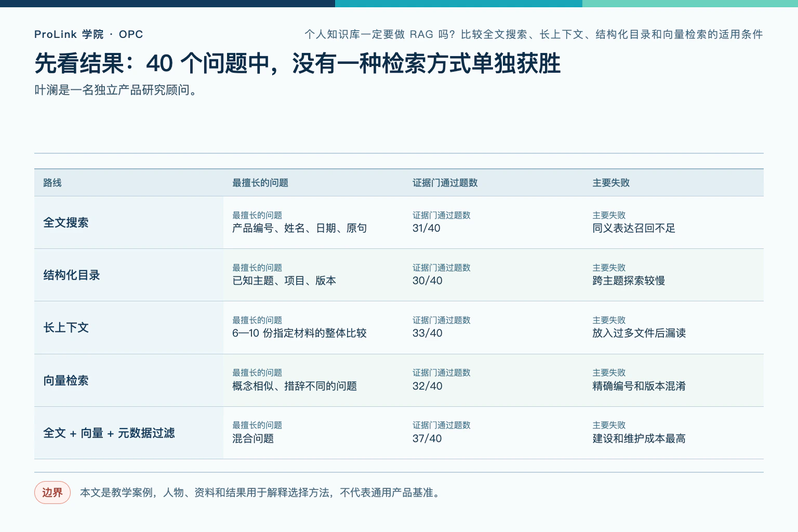Click the cell '同义表达召回不足'
Viewport: 798px width, 532px height.
[x=634, y=228]
